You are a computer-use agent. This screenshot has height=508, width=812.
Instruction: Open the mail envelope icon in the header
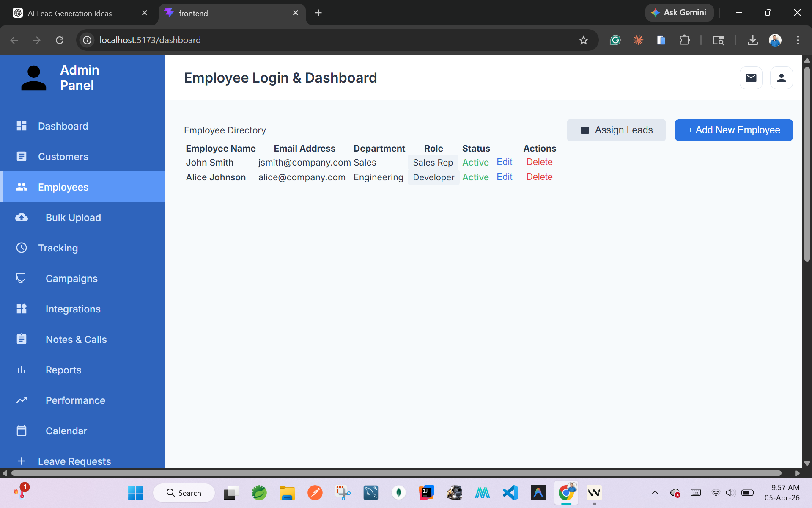point(751,78)
